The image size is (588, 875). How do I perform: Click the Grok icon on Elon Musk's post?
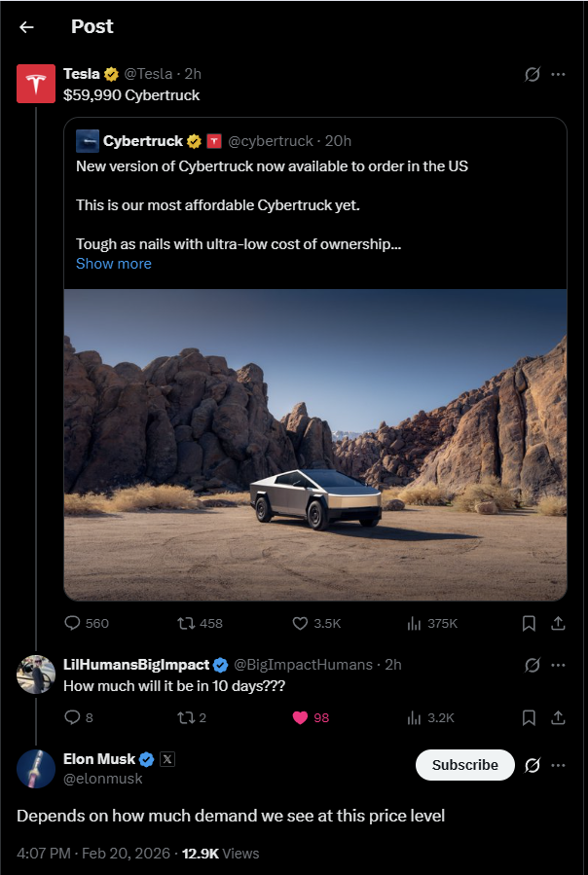click(x=533, y=765)
